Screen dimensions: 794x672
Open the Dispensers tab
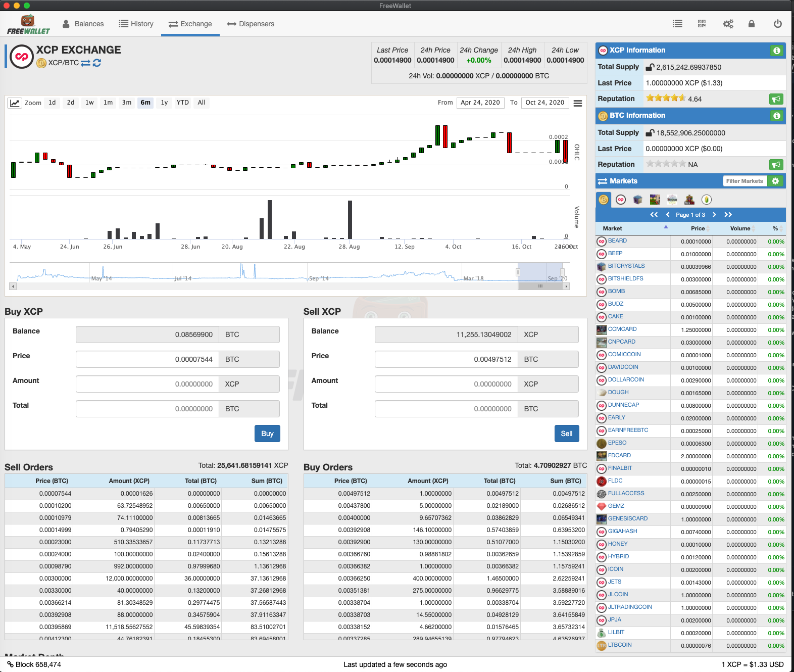pyautogui.click(x=251, y=24)
